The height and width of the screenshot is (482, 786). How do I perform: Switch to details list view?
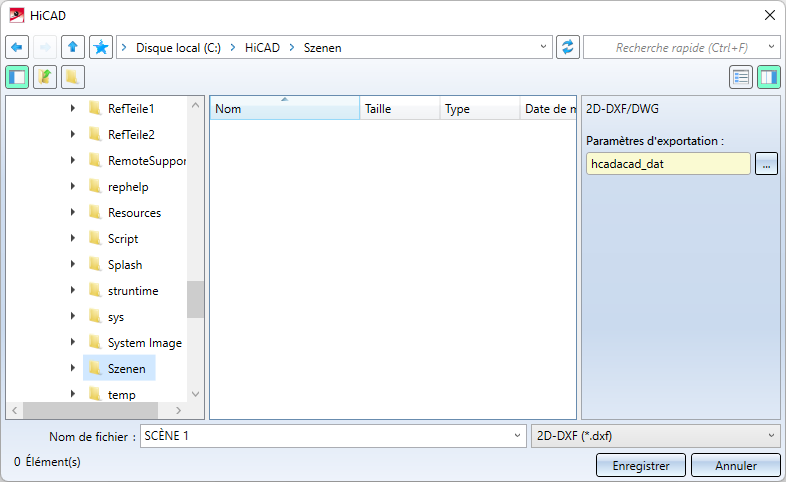741,77
